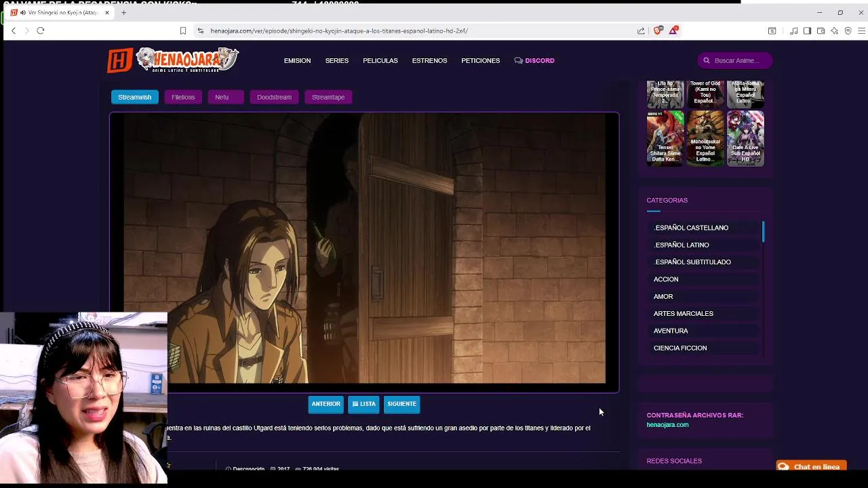The image size is (868, 488).
Task: Open Brave Rewards triangle icon
Action: [x=673, y=30]
